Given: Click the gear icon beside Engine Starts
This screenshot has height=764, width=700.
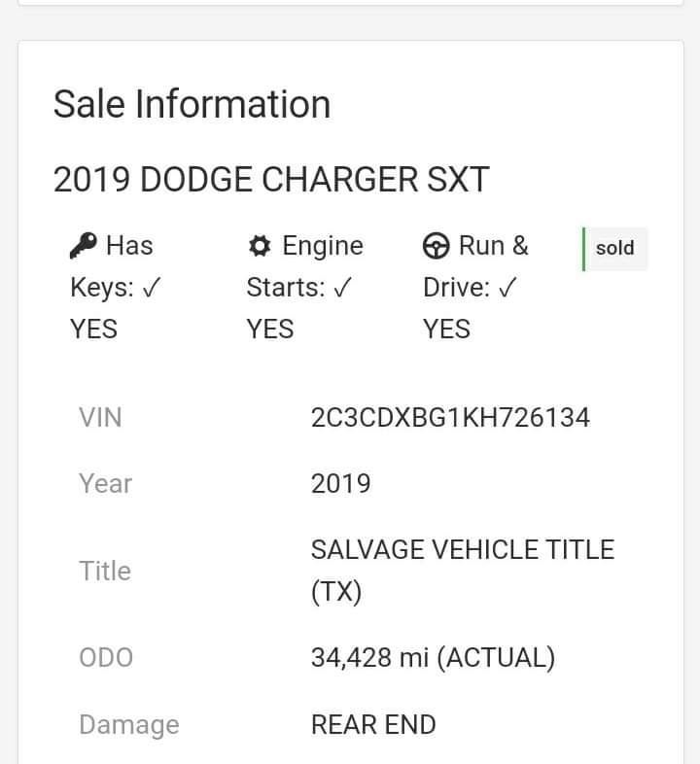Looking at the screenshot, I should [260, 247].
